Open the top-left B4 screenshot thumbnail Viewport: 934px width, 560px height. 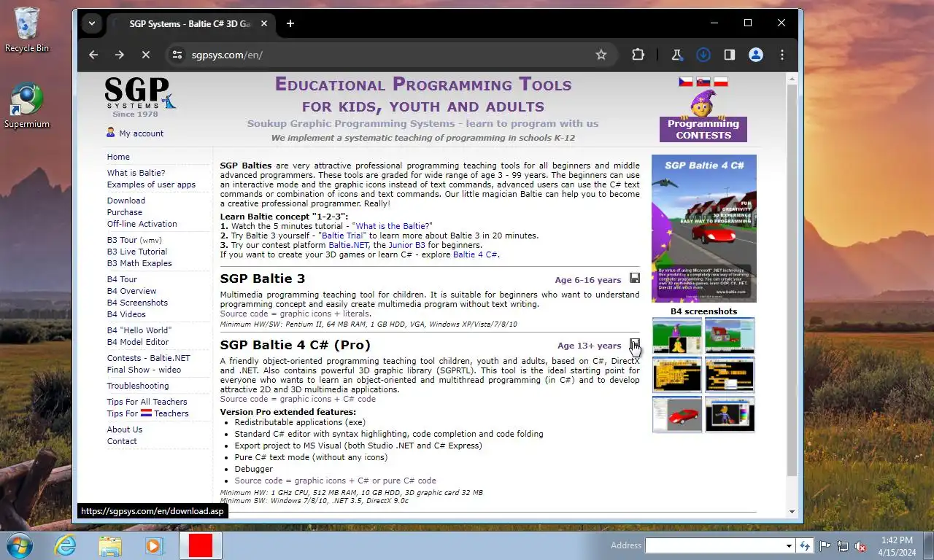point(677,336)
